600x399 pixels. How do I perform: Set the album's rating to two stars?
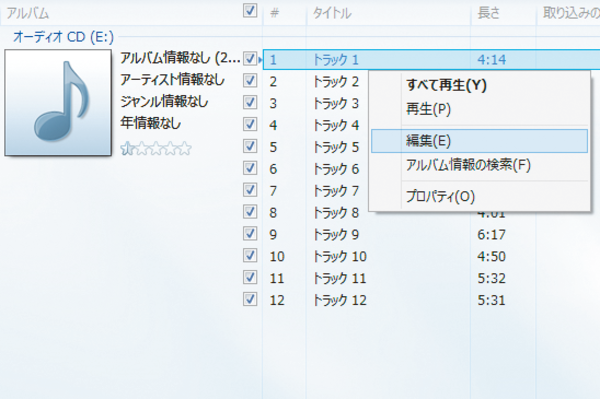(x=141, y=148)
